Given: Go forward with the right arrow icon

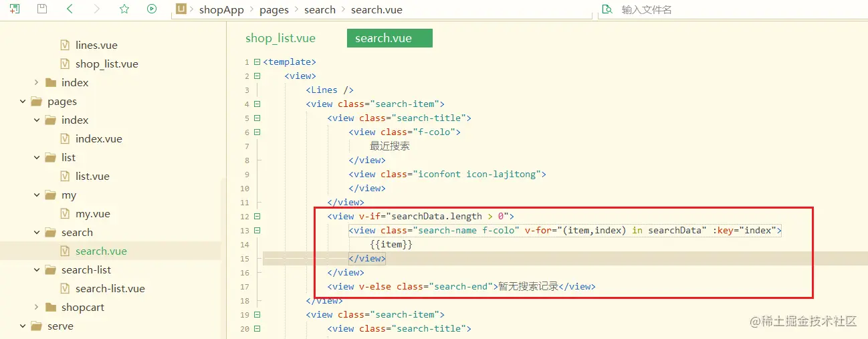Looking at the screenshot, I should pos(97,9).
